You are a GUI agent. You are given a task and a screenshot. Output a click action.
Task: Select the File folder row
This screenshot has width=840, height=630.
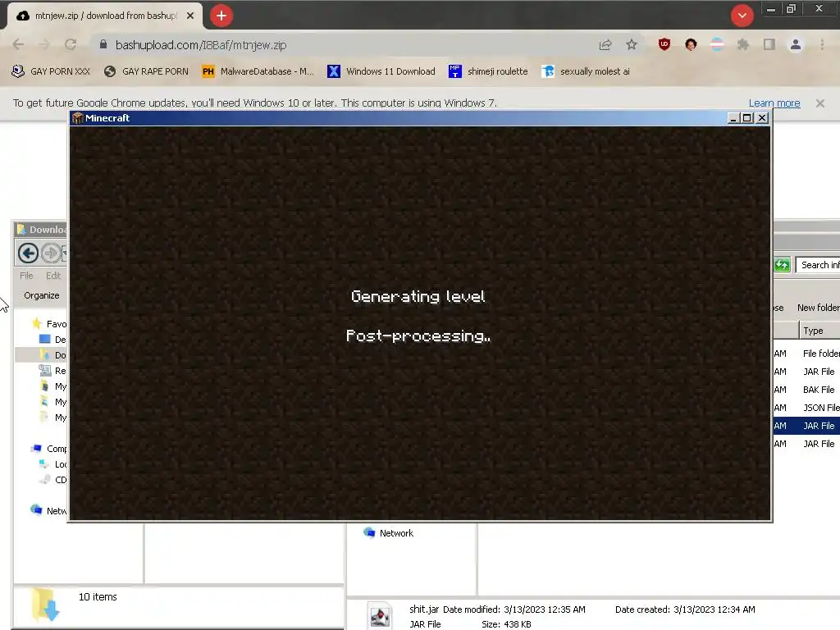[x=807, y=354]
